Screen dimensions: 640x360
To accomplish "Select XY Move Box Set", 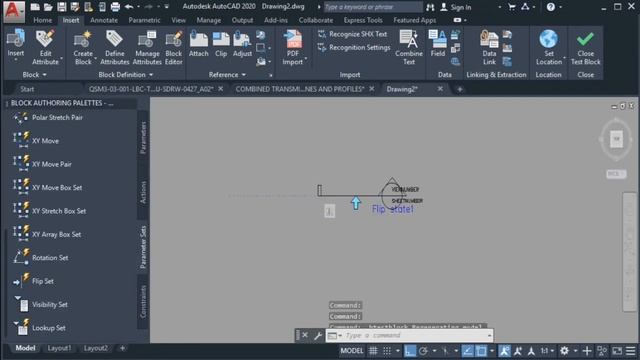I will point(48,188).
